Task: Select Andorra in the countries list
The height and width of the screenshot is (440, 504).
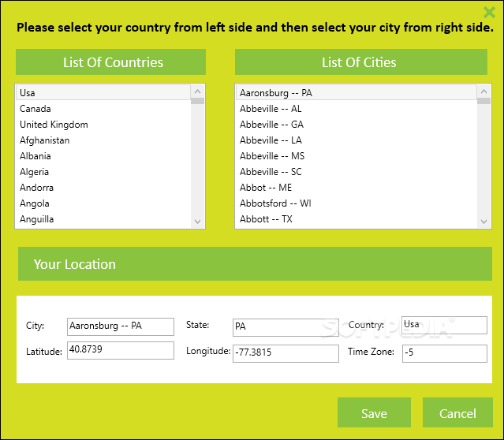Action: [x=103, y=188]
